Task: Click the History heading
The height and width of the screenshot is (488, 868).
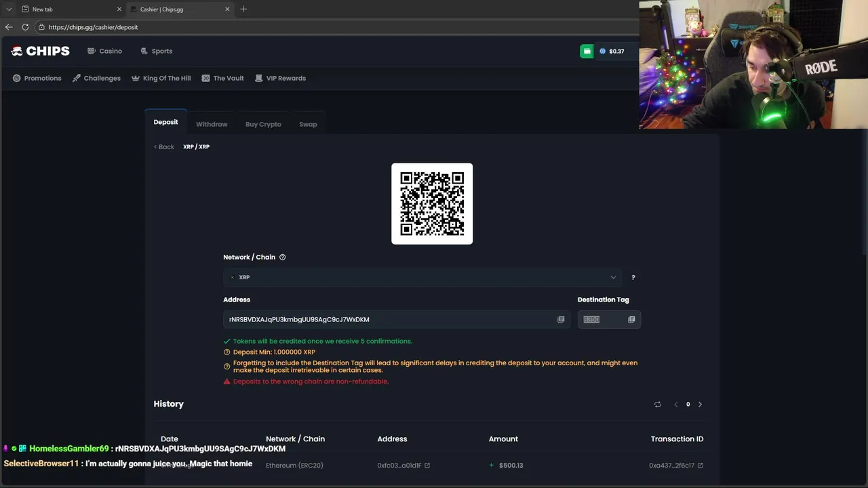Action: pyautogui.click(x=169, y=404)
